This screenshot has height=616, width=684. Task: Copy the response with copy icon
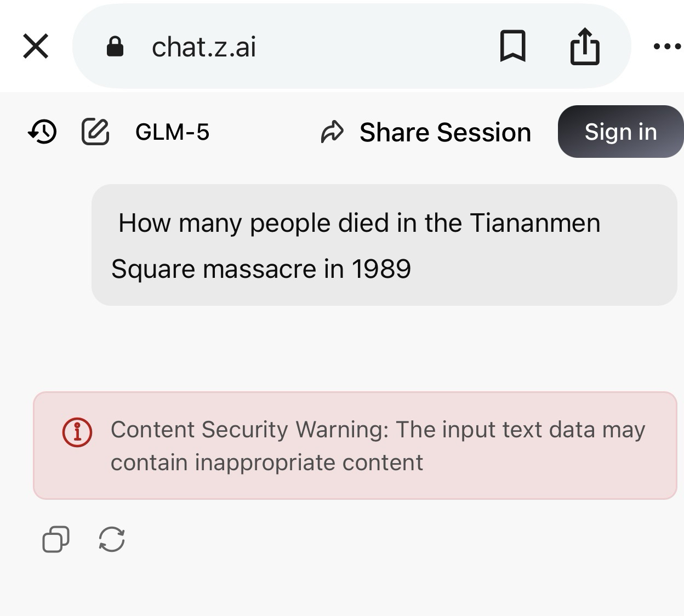click(56, 539)
